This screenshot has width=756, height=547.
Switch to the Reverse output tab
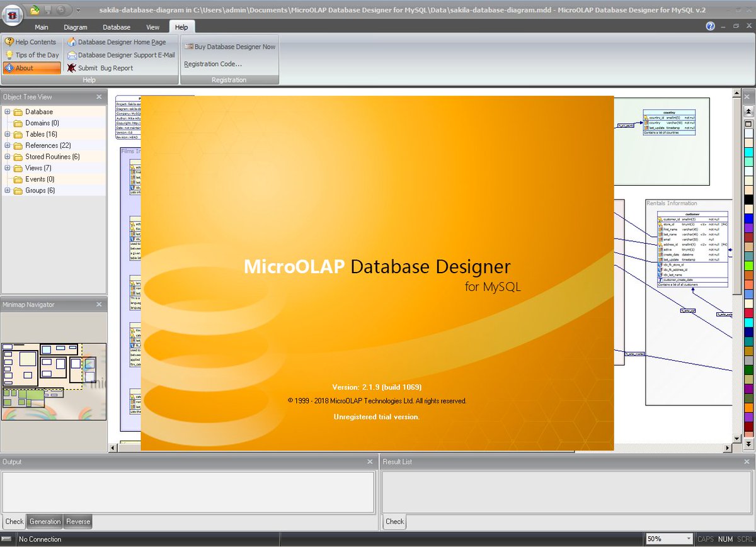coord(78,521)
